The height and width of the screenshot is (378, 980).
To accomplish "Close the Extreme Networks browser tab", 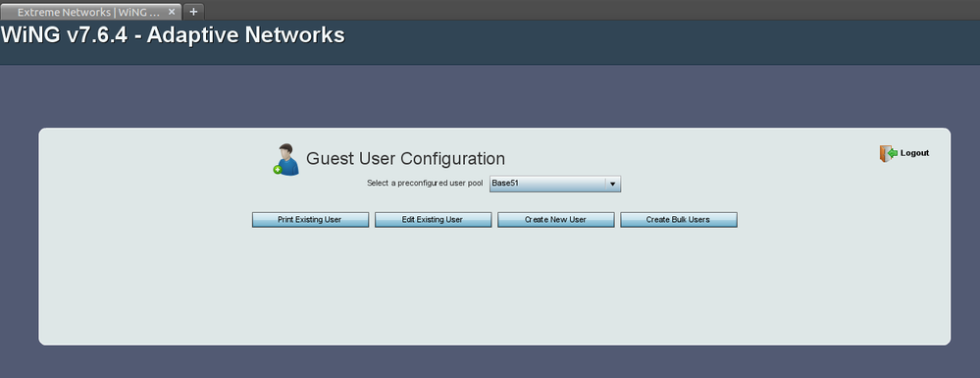I will [x=172, y=12].
